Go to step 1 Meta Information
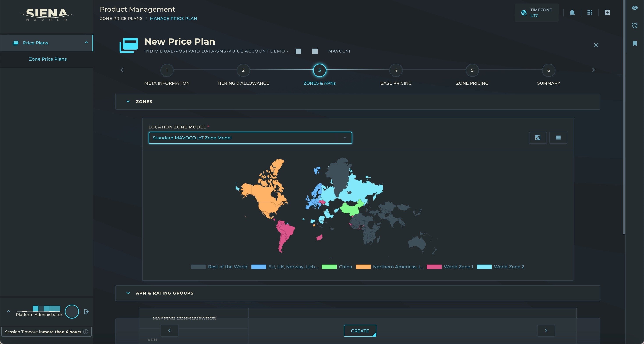This screenshot has height=344, width=644. [167, 70]
